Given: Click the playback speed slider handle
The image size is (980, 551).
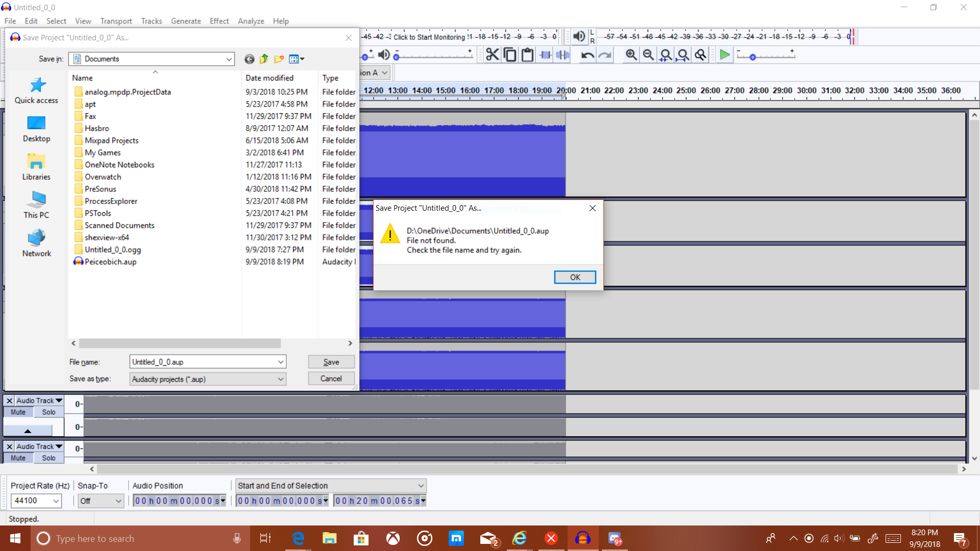Looking at the screenshot, I should pyautogui.click(x=752, y=58).
